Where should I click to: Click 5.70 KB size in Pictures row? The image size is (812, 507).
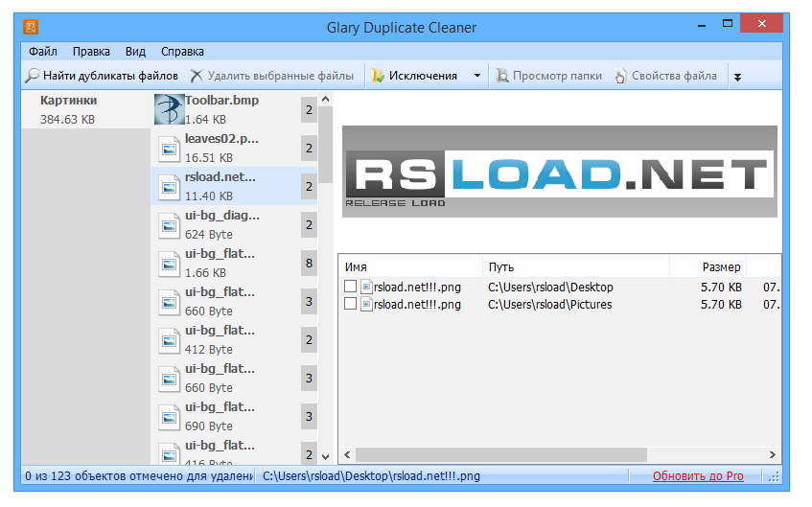[x=721, y=305]
